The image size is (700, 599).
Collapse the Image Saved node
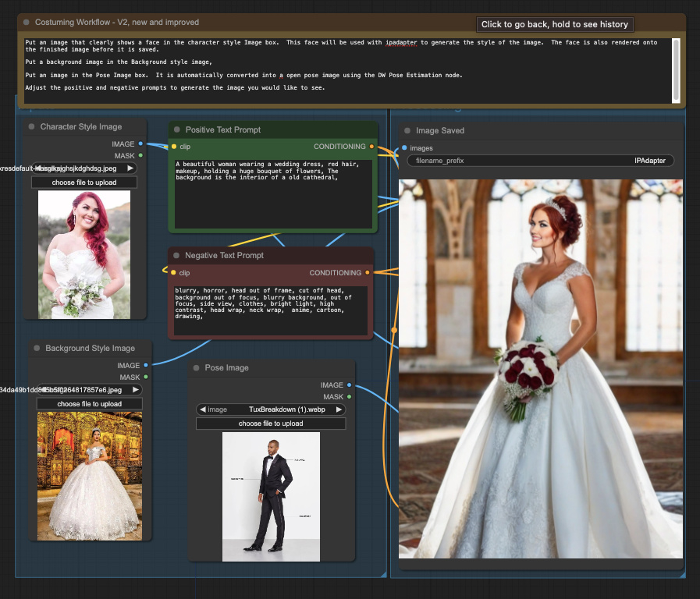coord(407,129)
